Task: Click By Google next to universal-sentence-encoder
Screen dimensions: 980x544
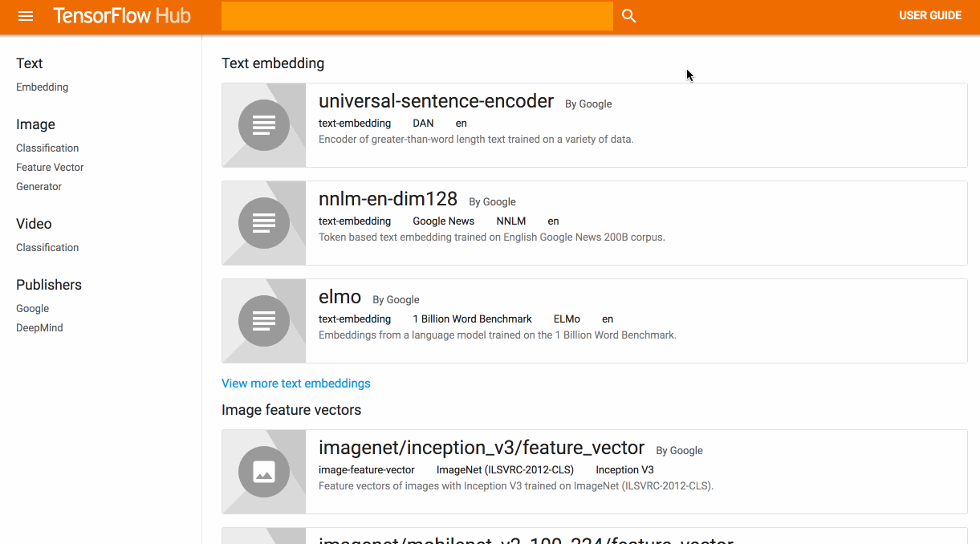Action: 588,104
